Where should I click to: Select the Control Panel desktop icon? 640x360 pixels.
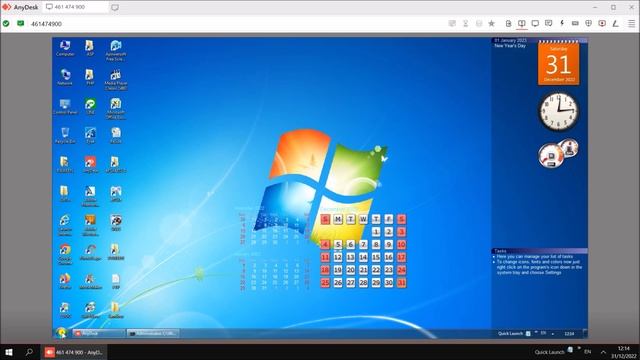pos(65,106)
